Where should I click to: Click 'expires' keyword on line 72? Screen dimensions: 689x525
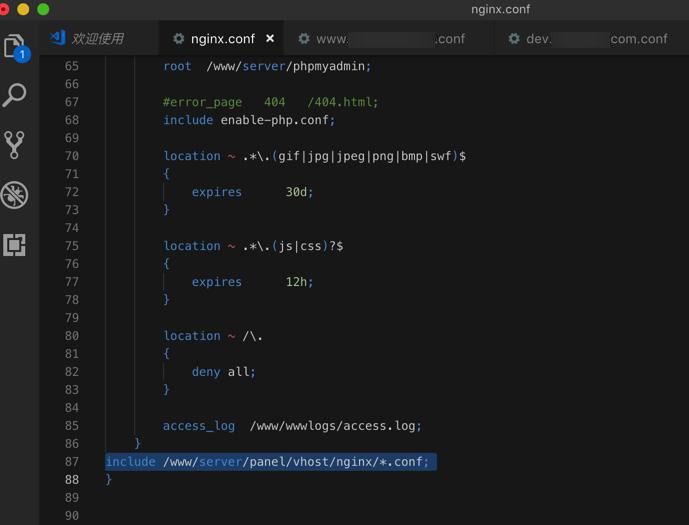(x=217, y=192)
